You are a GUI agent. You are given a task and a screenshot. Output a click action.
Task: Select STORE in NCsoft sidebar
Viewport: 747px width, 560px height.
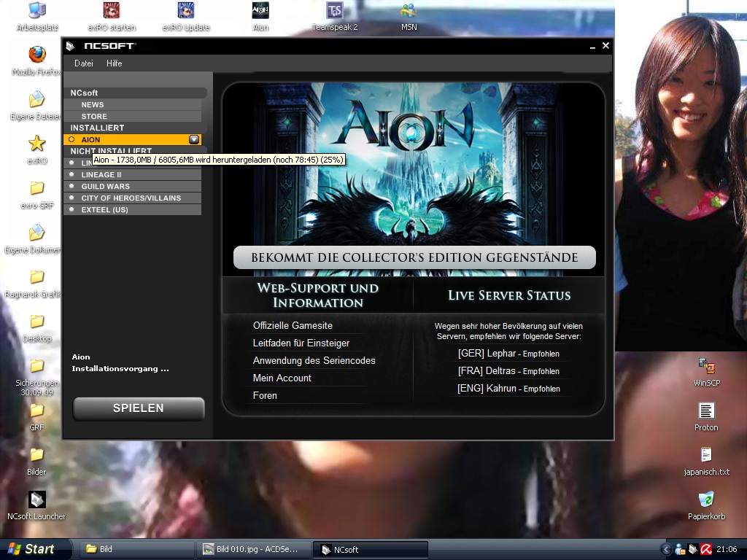click(133, 116)
